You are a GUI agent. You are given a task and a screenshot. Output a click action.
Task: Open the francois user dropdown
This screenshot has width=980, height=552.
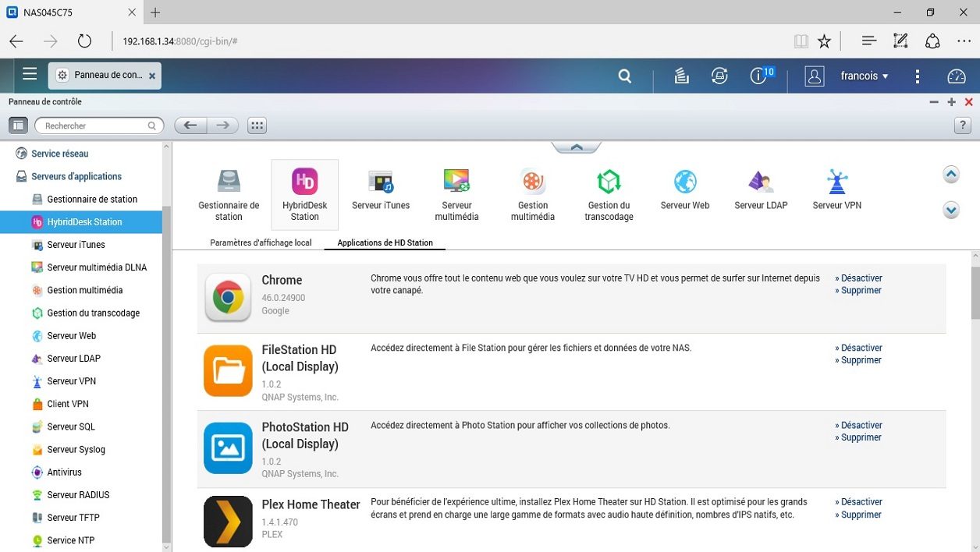[x=865, y=76]
